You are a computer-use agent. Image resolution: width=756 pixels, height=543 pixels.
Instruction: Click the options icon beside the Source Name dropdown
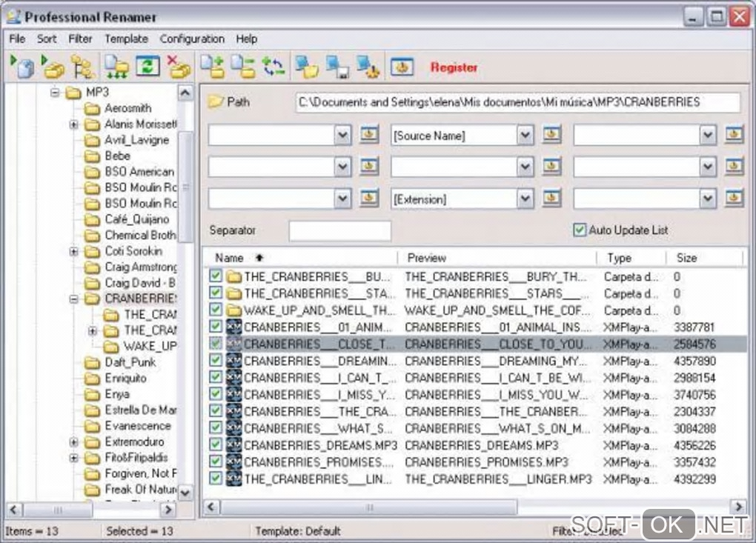(x=552, y=134)
